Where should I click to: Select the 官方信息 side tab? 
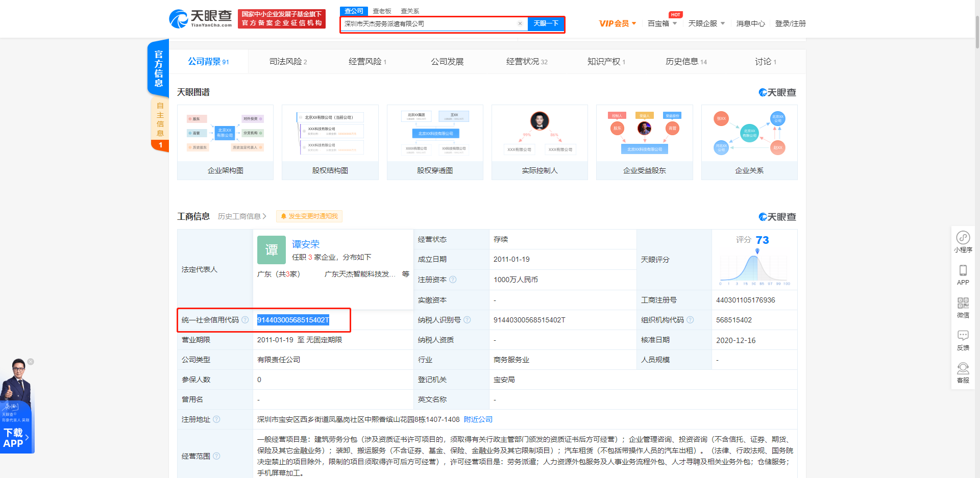[159, 68]
